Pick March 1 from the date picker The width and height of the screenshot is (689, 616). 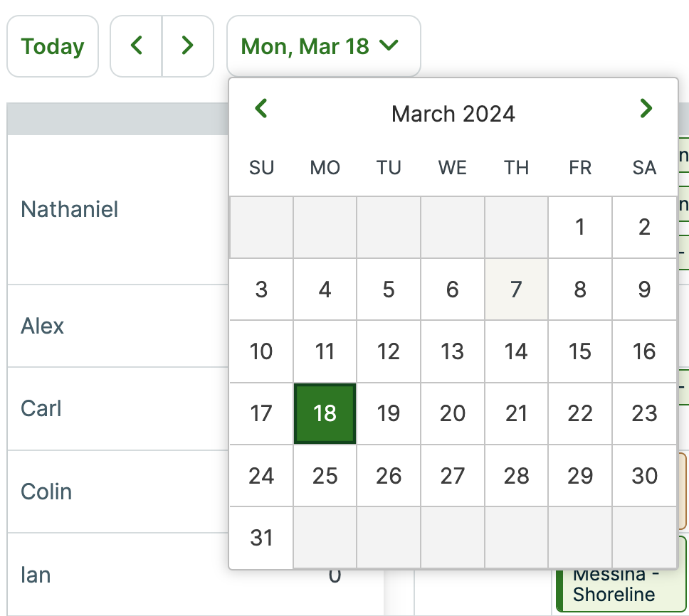click(580, 227)
